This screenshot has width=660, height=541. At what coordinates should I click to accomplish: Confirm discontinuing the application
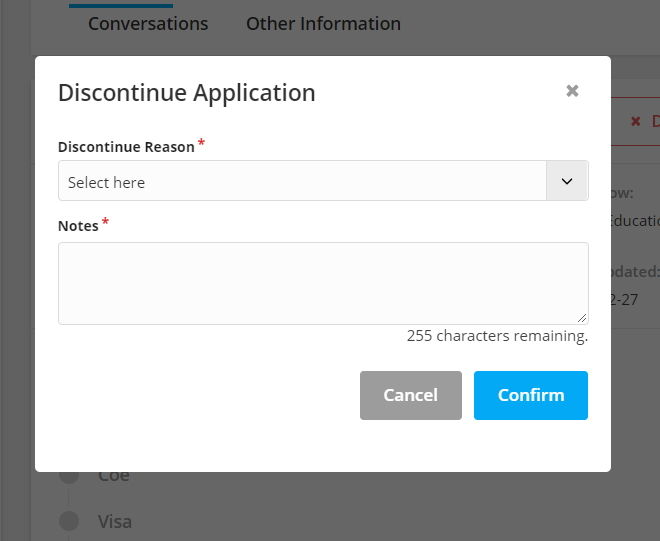tap(530, 395)
